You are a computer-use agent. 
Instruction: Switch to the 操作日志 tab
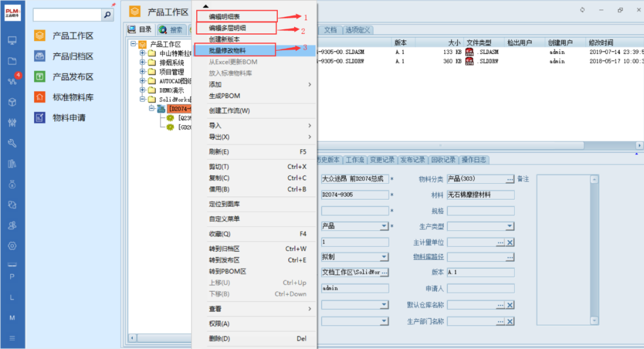[474, 160]
